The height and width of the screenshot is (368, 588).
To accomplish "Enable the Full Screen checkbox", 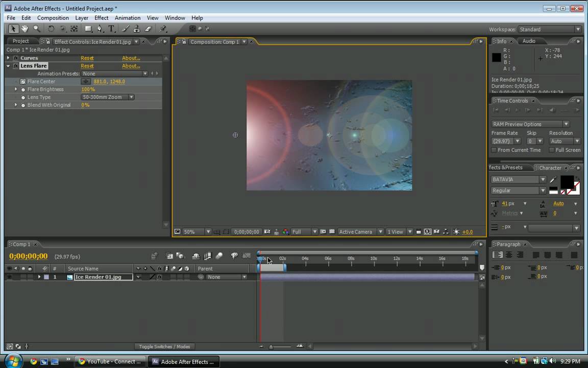I will click(x=552, y=150).
